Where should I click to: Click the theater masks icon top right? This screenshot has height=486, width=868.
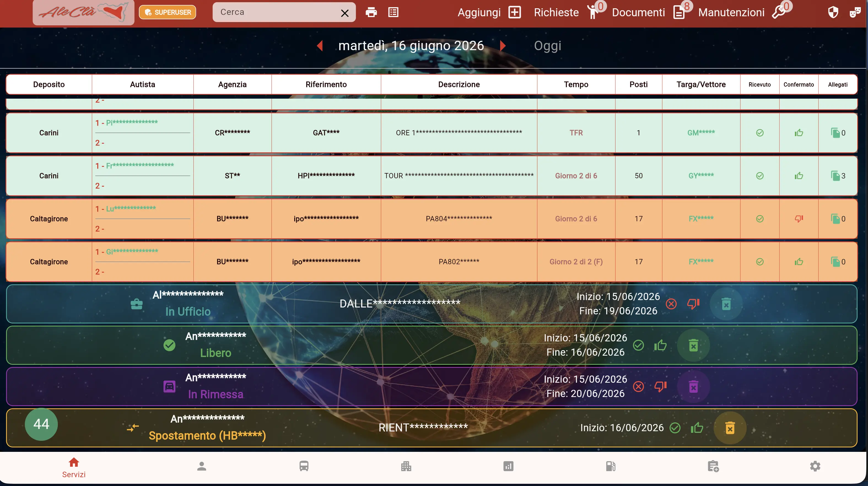tap(855, 12)
